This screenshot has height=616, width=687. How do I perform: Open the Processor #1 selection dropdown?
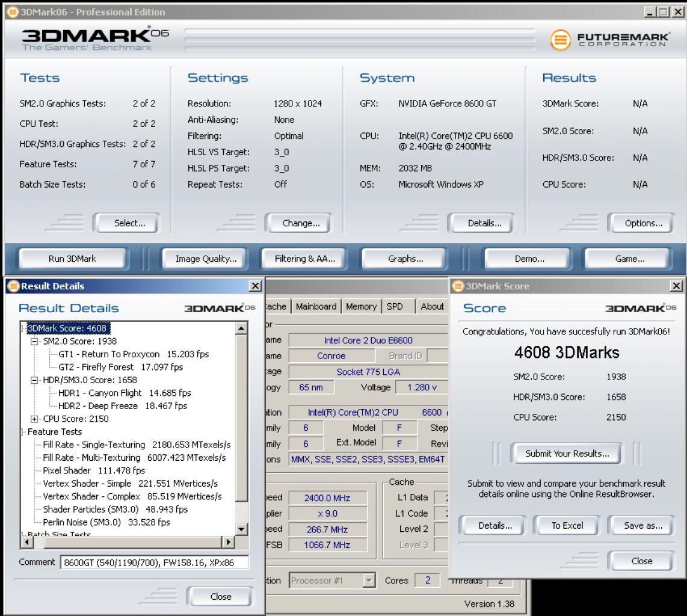pyautogui.click(x=369, y=581)
